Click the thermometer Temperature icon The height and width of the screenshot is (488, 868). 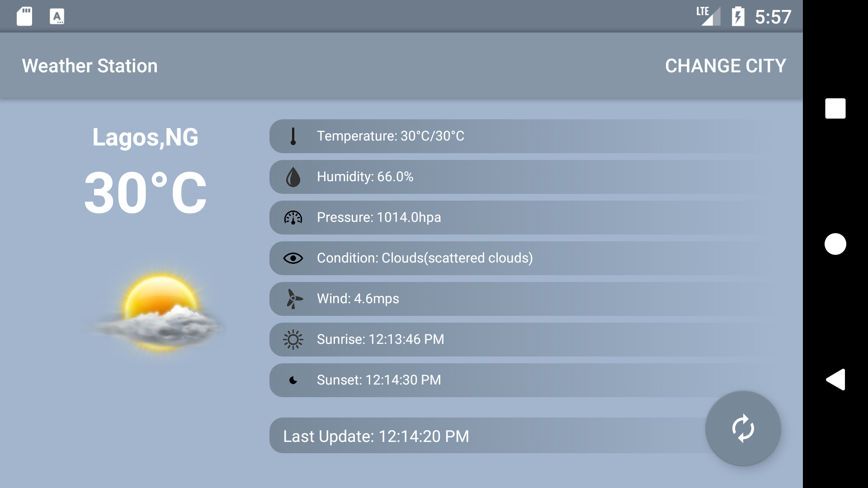[x=293, y=136]
